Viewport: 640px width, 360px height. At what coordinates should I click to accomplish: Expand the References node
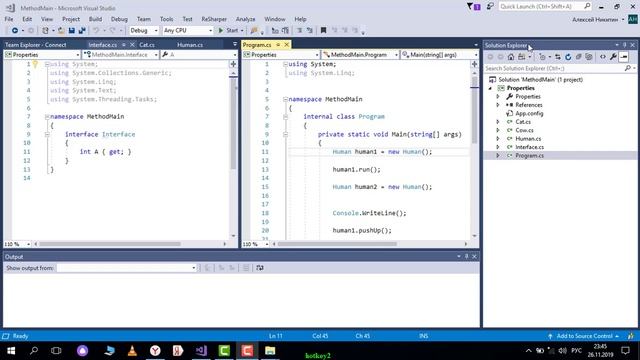tap(498, 105)
